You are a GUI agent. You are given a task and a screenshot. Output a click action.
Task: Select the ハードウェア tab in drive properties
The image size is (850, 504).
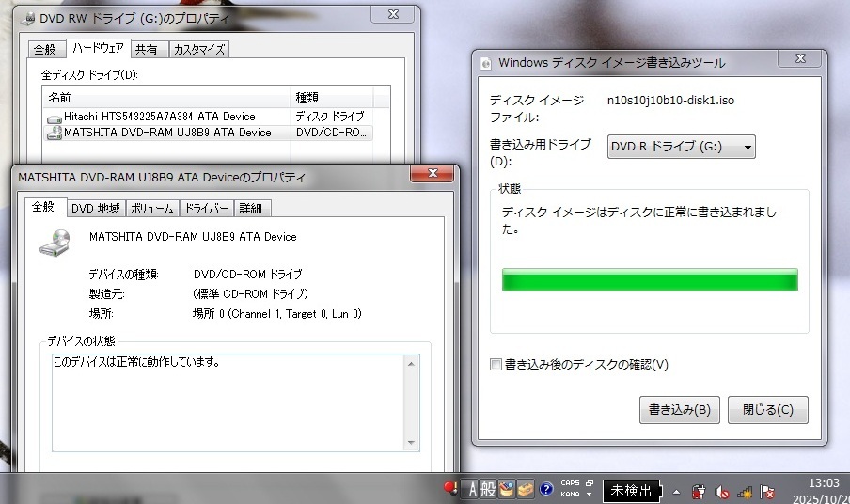coord(98,48)
